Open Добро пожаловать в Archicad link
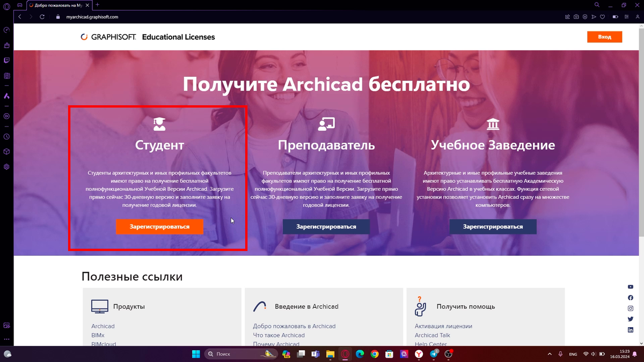This screenshot has height=362, width=644. click(x=294, y=326)
